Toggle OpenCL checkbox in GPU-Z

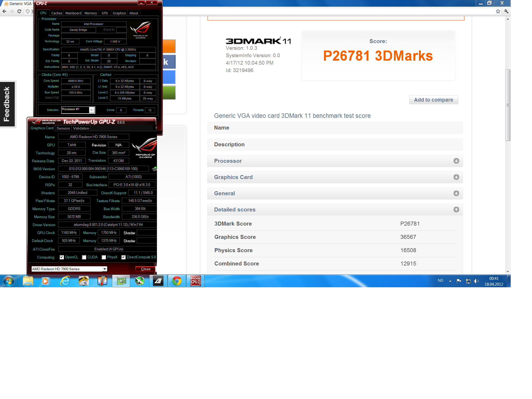(62, 257)
